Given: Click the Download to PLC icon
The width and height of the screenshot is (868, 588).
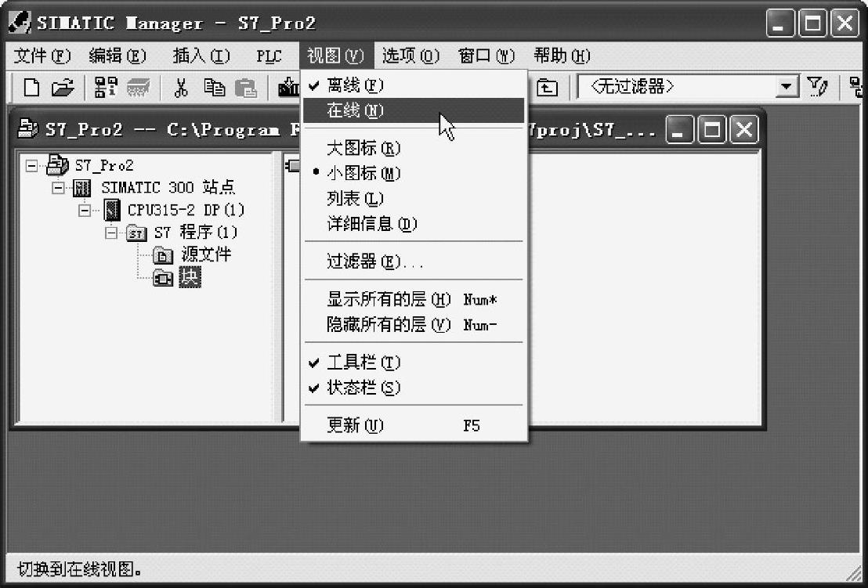Looking at the screenshot, I should 288,88.
